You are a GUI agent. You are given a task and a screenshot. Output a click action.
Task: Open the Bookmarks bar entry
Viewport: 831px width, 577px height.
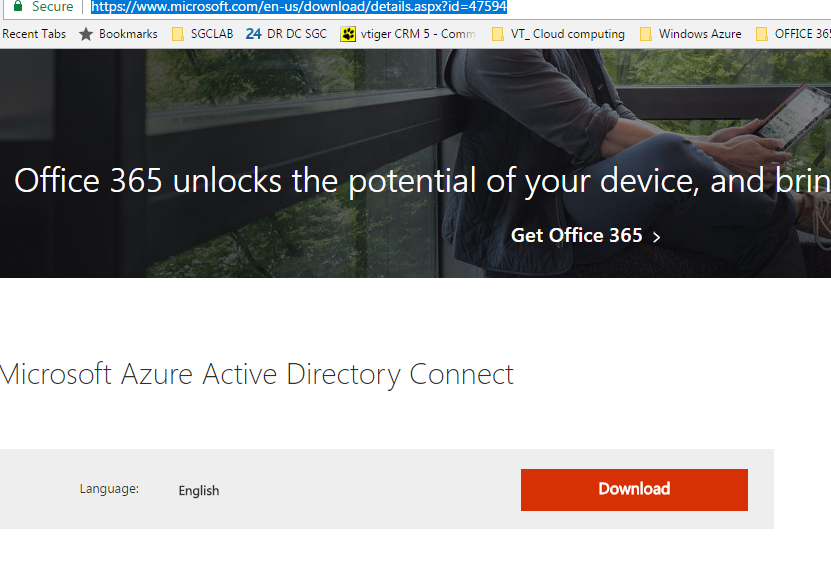tap(128, 34)
